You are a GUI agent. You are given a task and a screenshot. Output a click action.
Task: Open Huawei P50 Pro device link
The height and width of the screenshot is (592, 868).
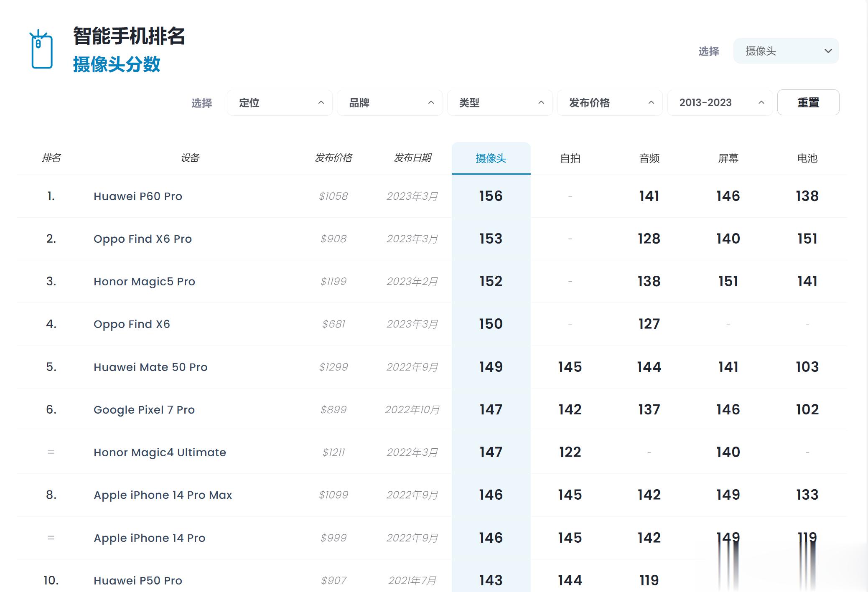pyautogui.click(x=138, y=581)
